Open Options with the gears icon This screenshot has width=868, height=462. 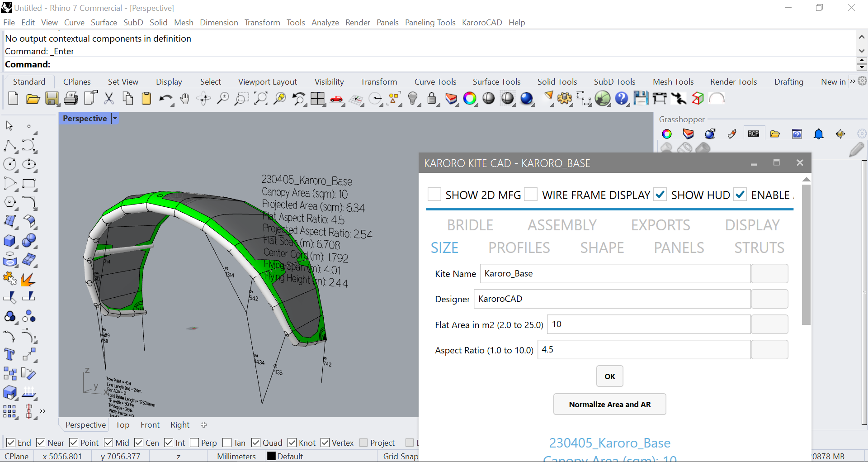pyautogui.click(x=565, y=98)
